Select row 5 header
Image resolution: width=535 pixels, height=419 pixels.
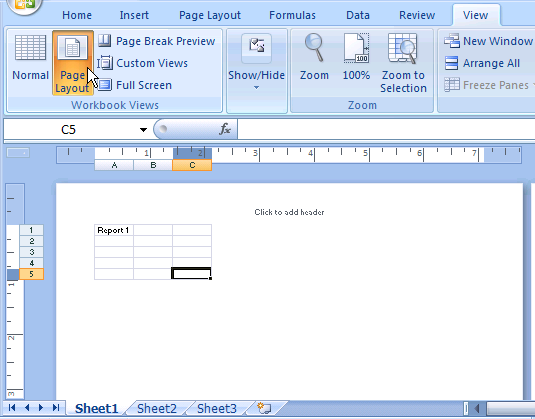[x=31, y=274]
